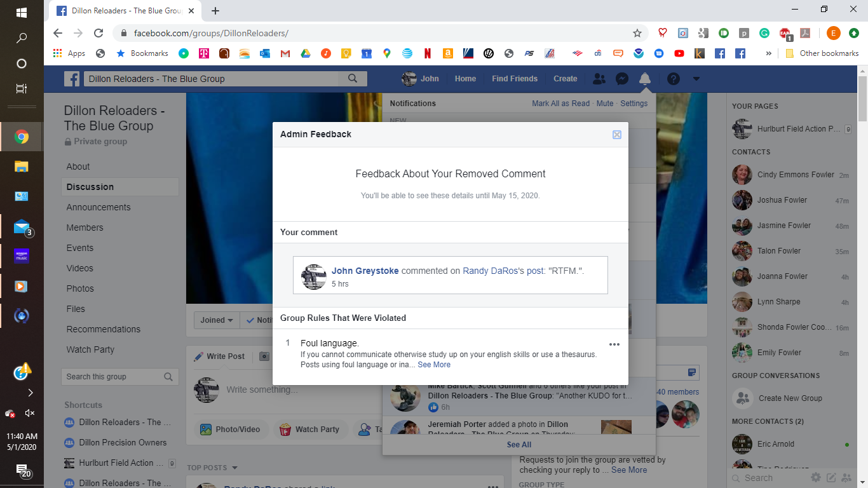Open chat with Eric Arnold

tap(790, 444)
